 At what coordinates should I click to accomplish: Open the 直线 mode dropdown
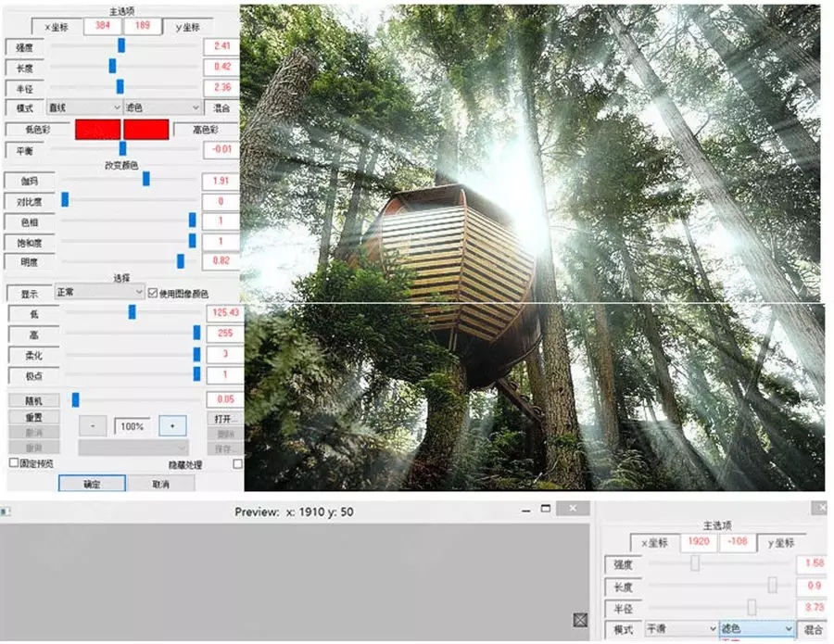point(84,107)
